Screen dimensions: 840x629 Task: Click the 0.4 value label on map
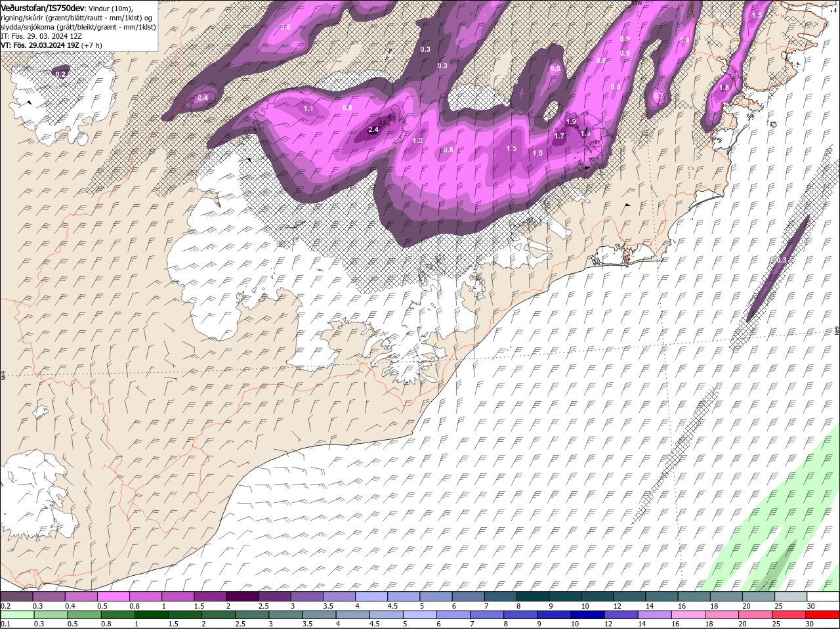click(203, 98)
